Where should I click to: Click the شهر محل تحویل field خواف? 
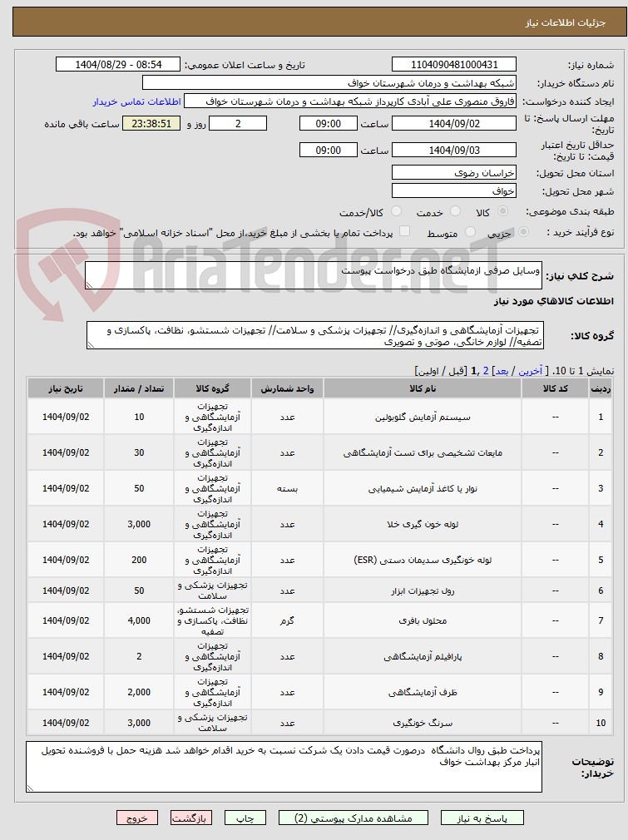454,190
